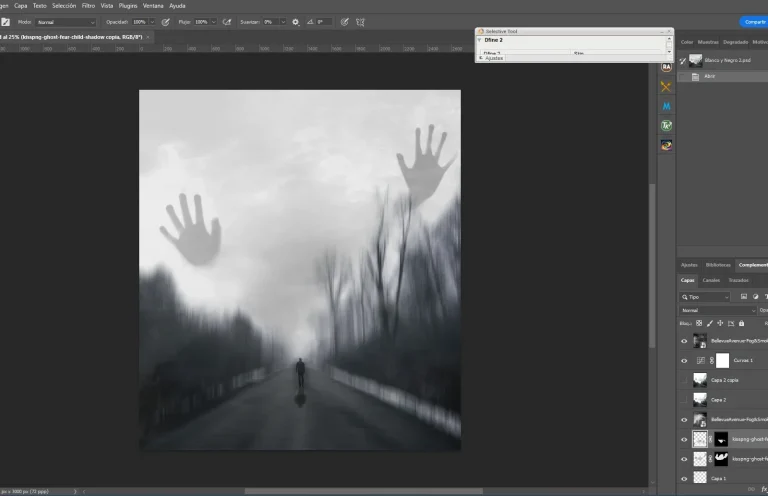Open the Suavizar 0% dropdown arrow

(x=283, y=22)
